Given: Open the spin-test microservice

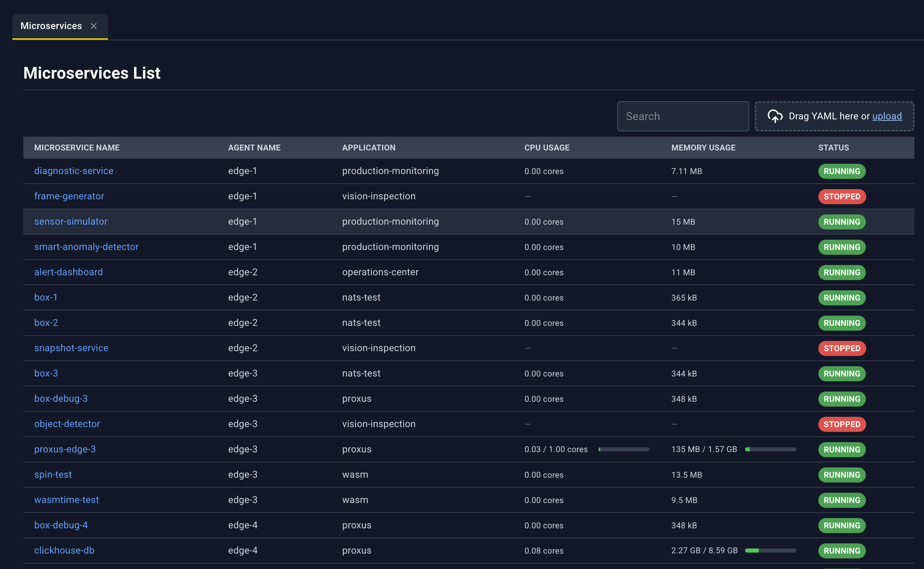Looking at the screenshot, I should (x=53, y=475).
